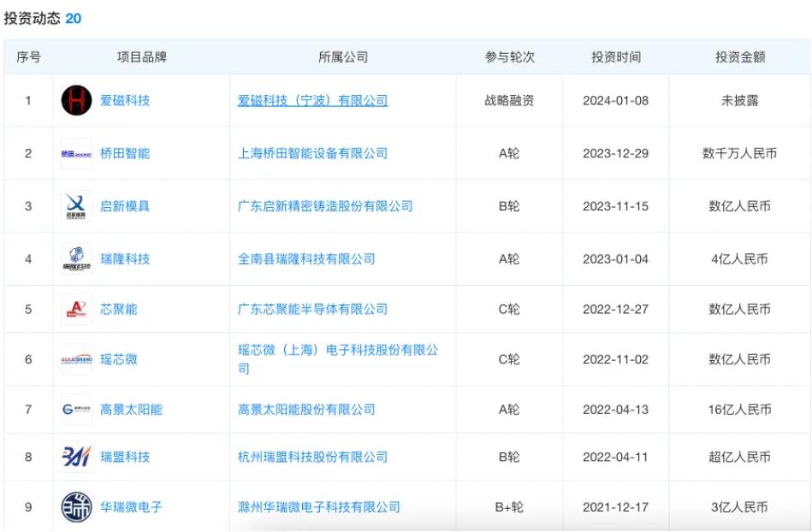Select the 4亿人民币 amount cell
This screenshot has height=532, width=812.
point(740,259)
